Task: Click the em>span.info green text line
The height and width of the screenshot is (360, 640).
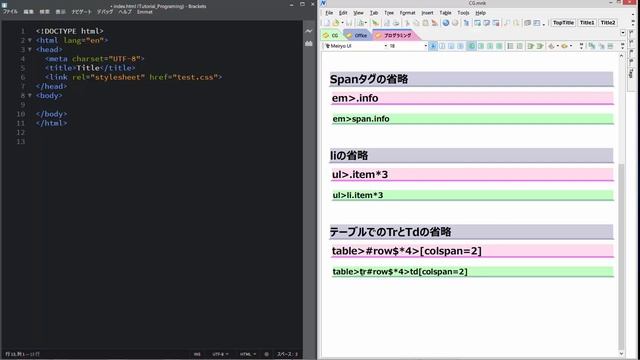Action: tap(472, 119)
